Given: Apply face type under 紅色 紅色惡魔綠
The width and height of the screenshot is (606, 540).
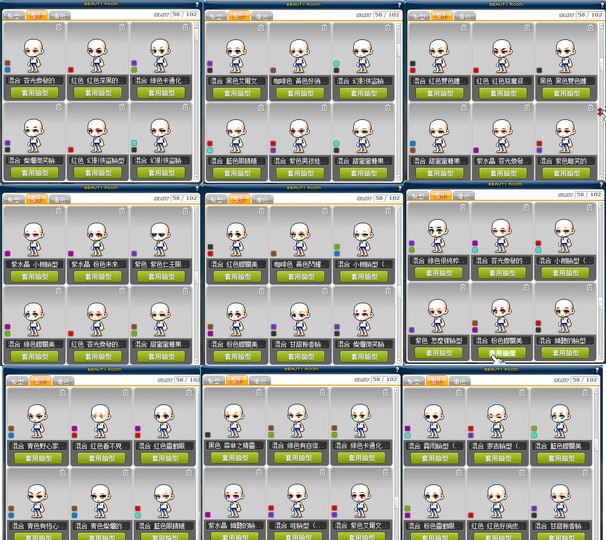Looking at the screenshot, I should click(502, 93).
